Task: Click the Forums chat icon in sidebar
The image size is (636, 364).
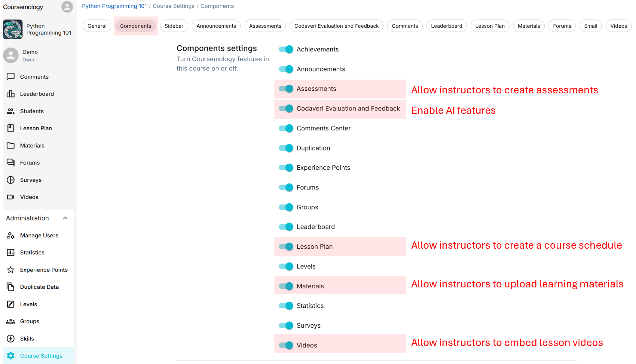Action: point(11,162)
